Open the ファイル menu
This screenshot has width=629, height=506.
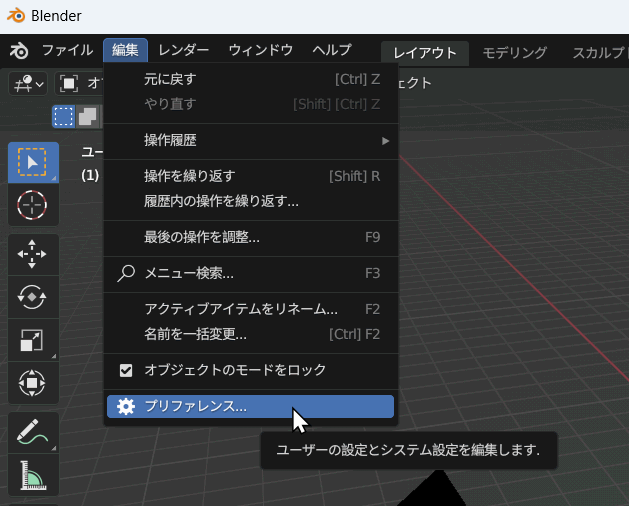[x=67, y=51]
